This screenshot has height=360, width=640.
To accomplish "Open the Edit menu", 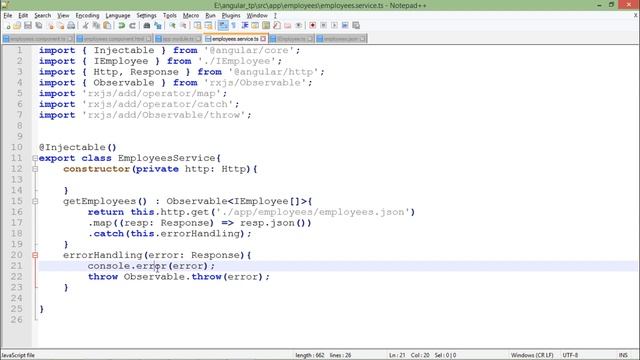I will (23, 16).
